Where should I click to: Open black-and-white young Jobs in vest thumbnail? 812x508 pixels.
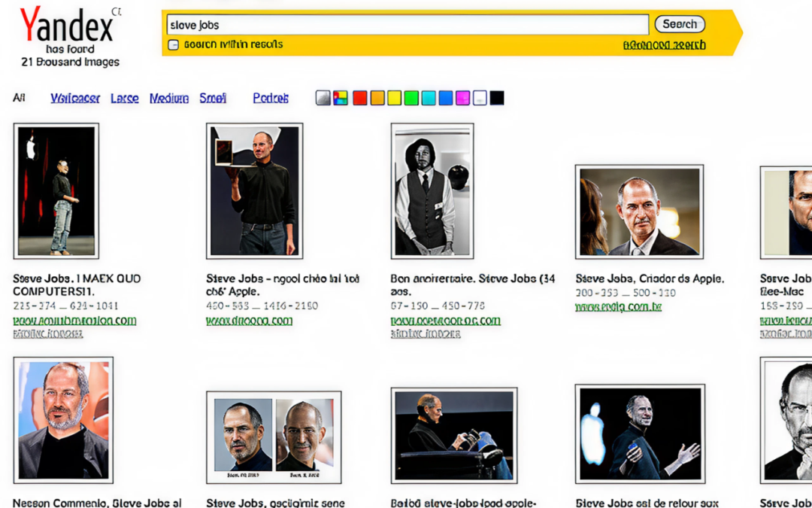[432, 190]
